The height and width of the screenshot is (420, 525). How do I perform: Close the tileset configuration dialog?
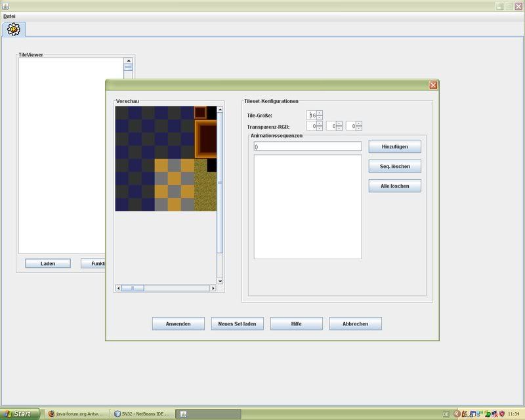pos(433,85)
